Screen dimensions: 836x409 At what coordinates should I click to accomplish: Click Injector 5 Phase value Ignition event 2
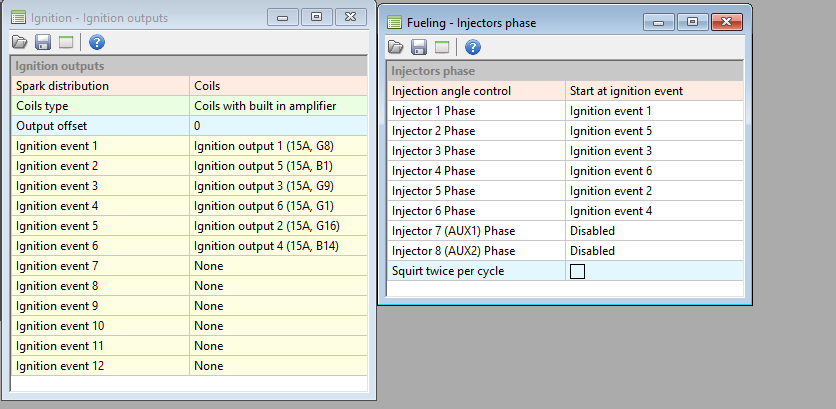click(x=654, y=191)
